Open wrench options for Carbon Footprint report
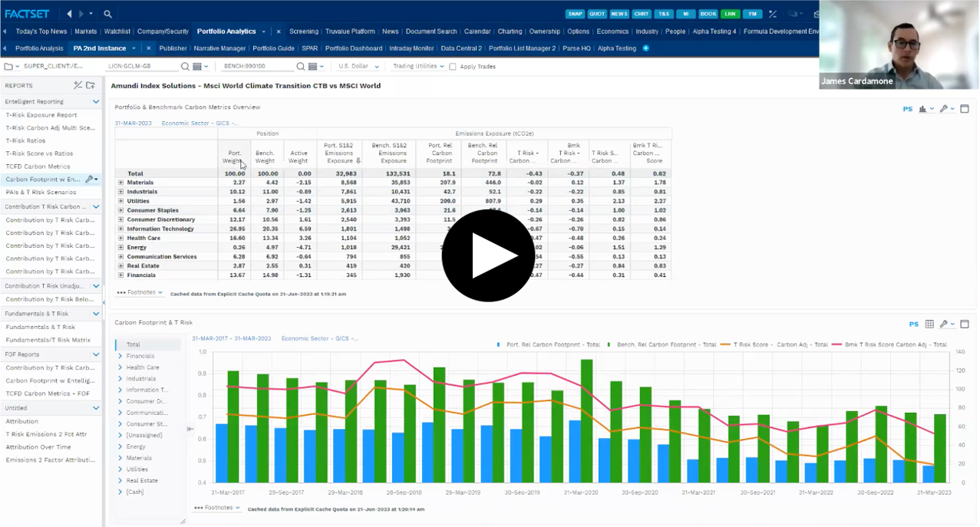 pyautogui.click(x=90, y=179)
